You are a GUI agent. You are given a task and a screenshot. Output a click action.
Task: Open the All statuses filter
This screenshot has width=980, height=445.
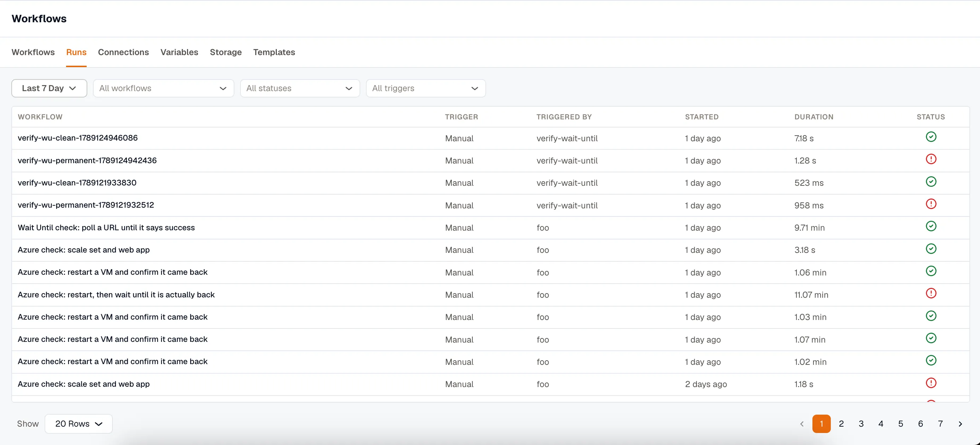coord(300,88)
